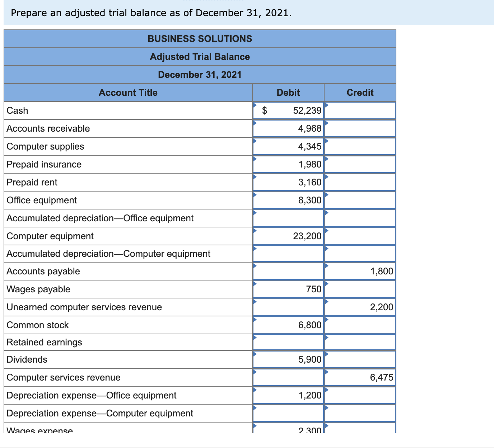Click the Office equipment account title
Screen dimensions: 494x448
pos(42,200)
